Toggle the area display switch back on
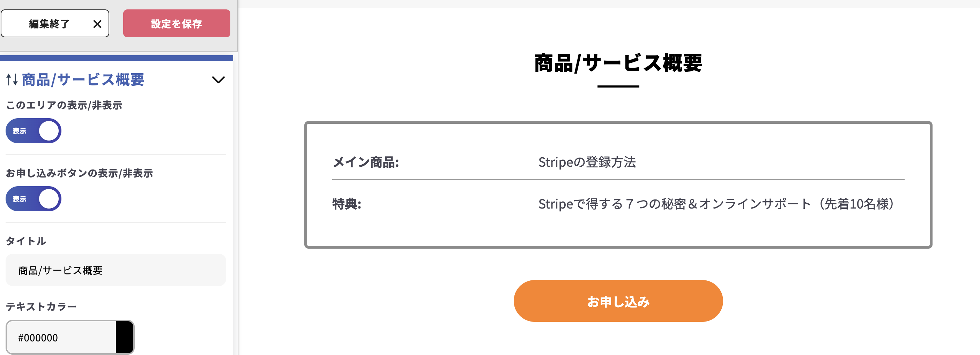This screenshot has width=980, height=355. pos(33,131)
